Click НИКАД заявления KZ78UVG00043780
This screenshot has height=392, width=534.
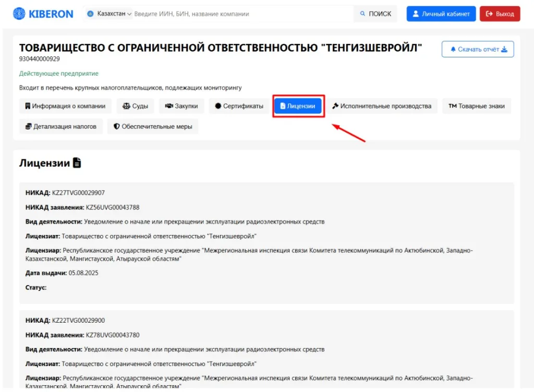tap(113, 335)
